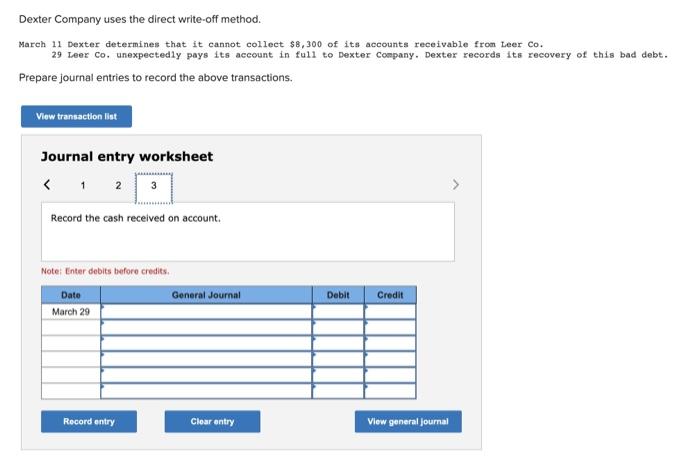Click the Credit column header
The width and height of the screenshot is (700, 457).
390,295
